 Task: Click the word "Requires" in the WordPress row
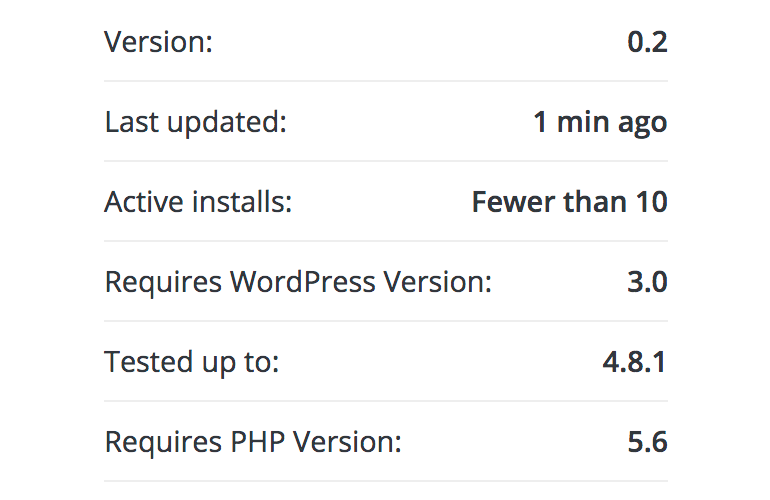pos(163,282)
